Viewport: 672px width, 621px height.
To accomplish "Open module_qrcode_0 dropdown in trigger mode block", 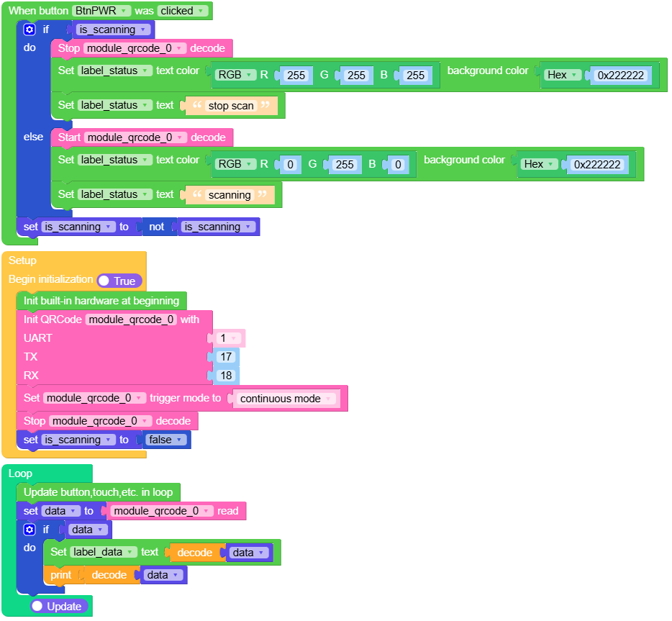I will (94, 398).
